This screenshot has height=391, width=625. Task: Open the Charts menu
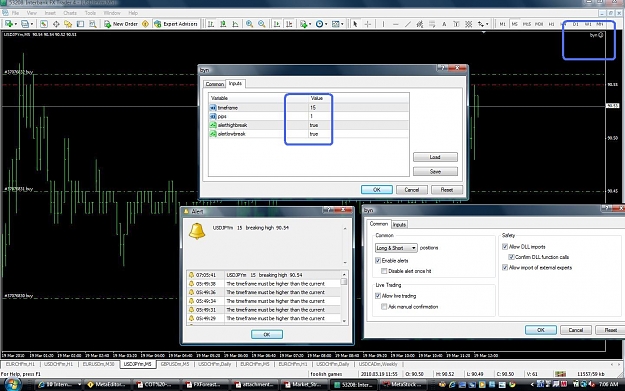point(70,13)
